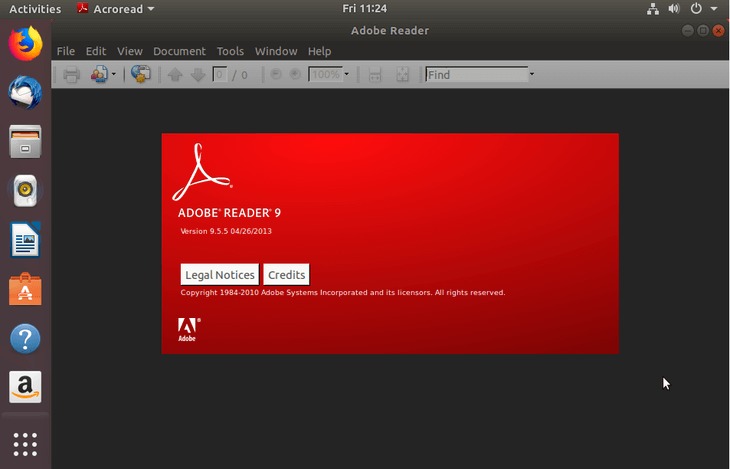Screen dimensions: 730x469
Task: Click the volume speaker icon
Action: point(674,9)
